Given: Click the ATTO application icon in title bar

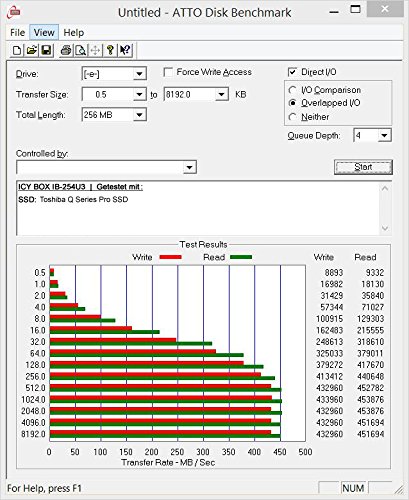Looking at the screenshot, I should [14, 12].
